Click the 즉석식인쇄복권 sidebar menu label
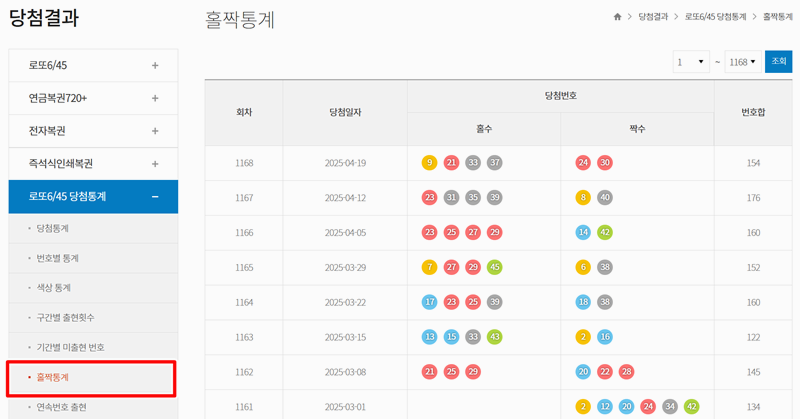The width and height of the screenshot is (800, 419). coord(61,164)
